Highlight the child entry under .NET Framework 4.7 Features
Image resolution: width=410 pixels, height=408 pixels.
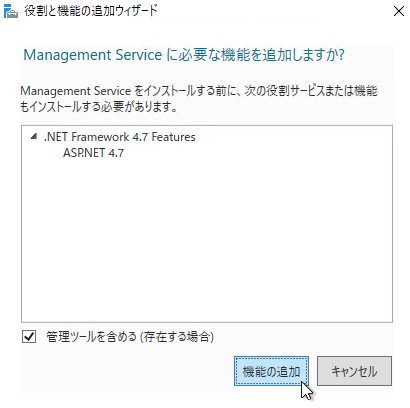pos(94,153)
